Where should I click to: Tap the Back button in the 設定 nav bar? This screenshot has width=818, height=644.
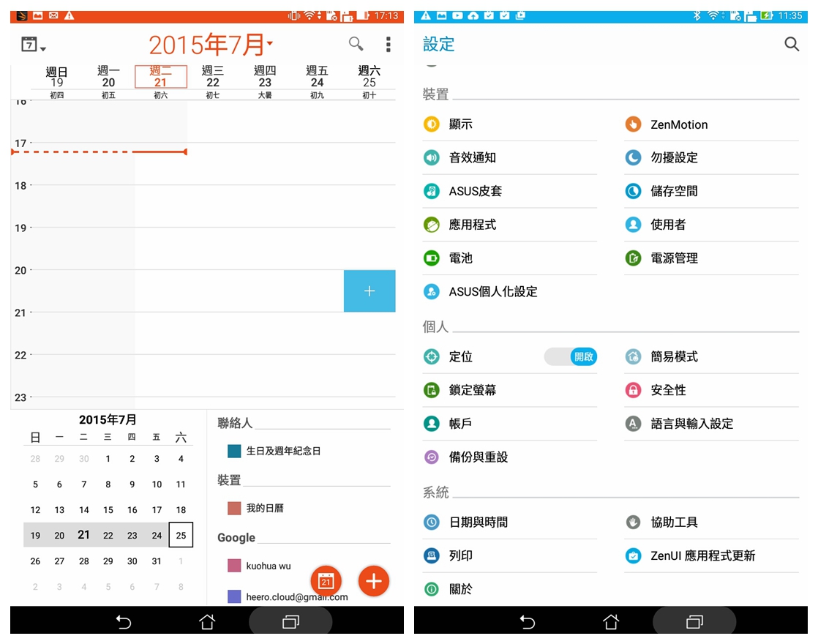click(528, 621)
